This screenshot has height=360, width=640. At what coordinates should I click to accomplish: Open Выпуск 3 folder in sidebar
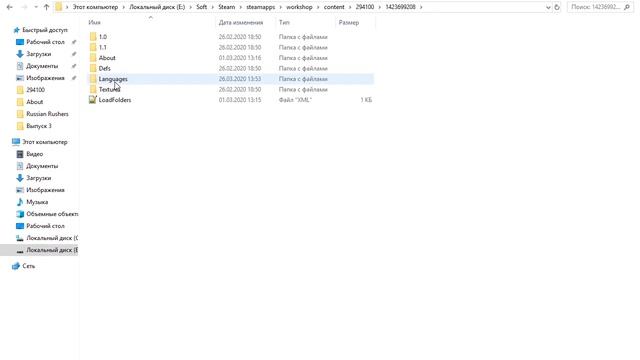pos(39,126)
